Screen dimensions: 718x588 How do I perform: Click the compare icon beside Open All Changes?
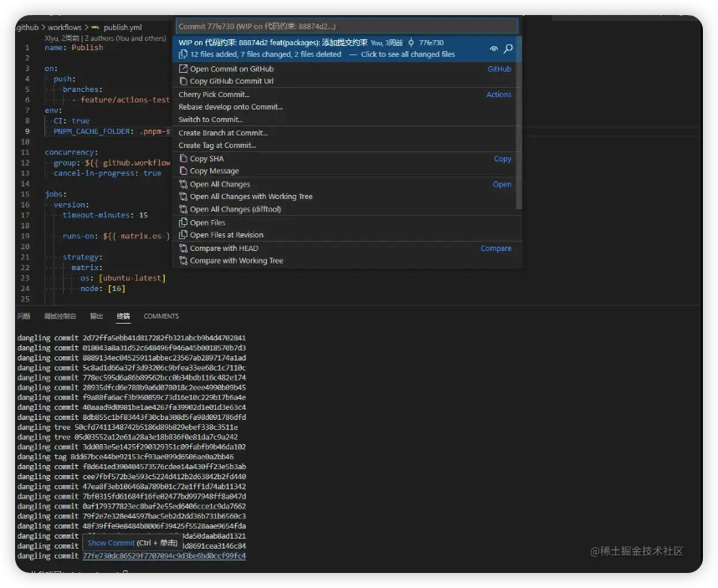(x=183, y=184)
